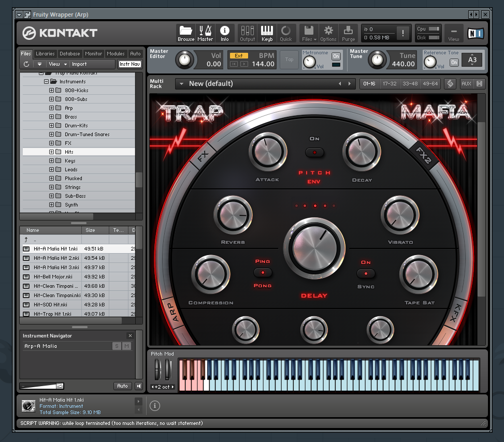Click transport play button under Ext
The width and height of the screenshot is (504, 442).
click(x=244, y=64)
